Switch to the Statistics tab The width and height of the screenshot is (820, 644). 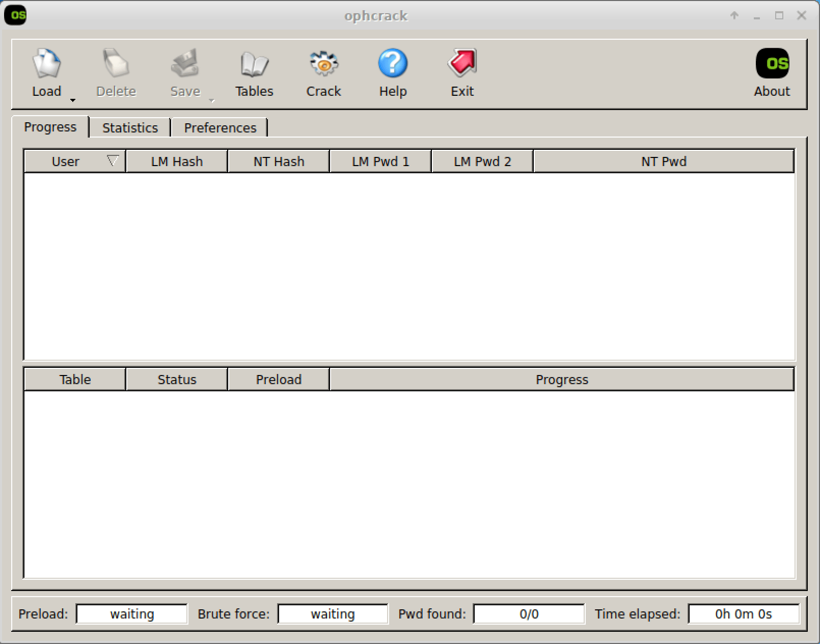pyautogui.click(x=130, y=128)
